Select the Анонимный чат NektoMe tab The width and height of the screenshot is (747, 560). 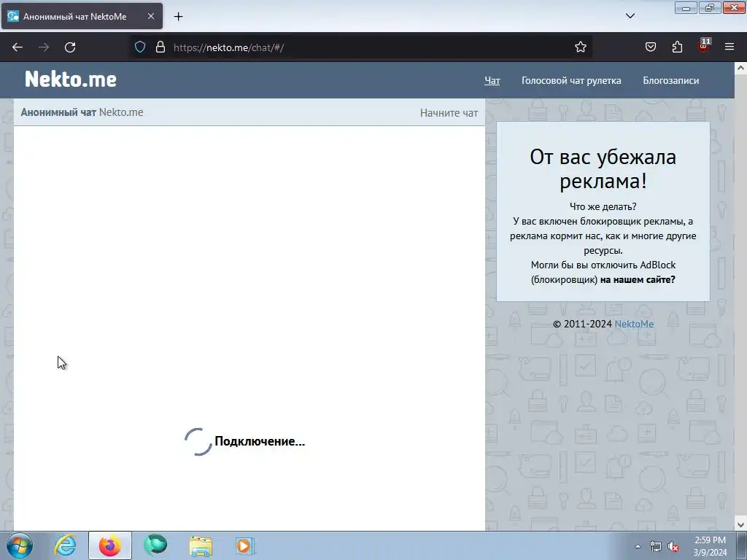82,16
